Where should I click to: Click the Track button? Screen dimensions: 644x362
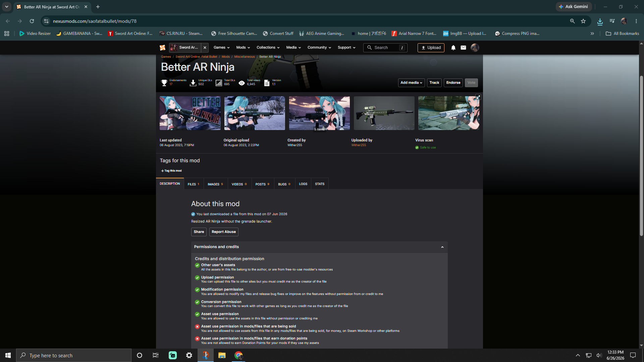tap(434, 83)
